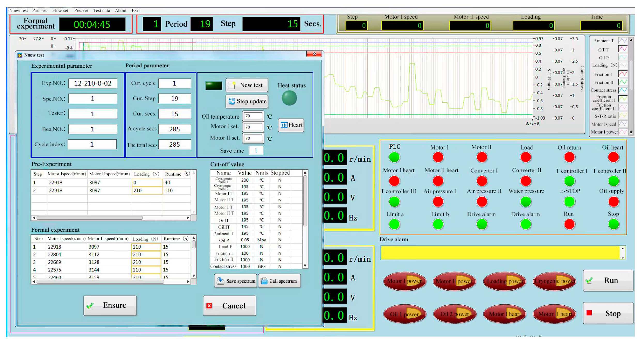Viewport: 644px width, 345px height.
Task: Click the Contact stress legend plot icon
Action: point(623,90)
